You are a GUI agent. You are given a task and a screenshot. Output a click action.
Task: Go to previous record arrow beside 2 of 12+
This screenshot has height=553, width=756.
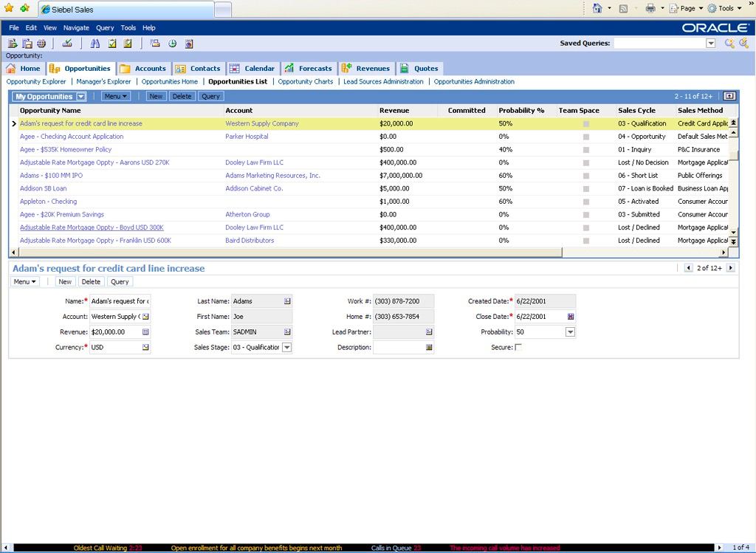pyautogui.click(x=689, y=268)
